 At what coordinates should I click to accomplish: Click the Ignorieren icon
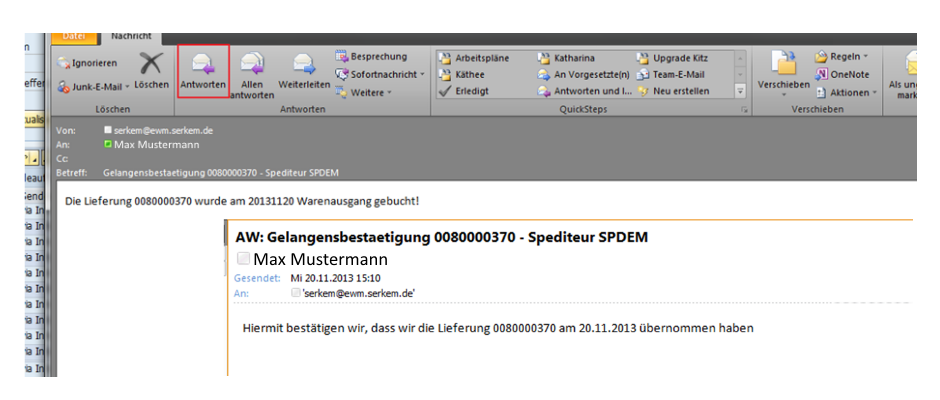click(x=88, y=63)
